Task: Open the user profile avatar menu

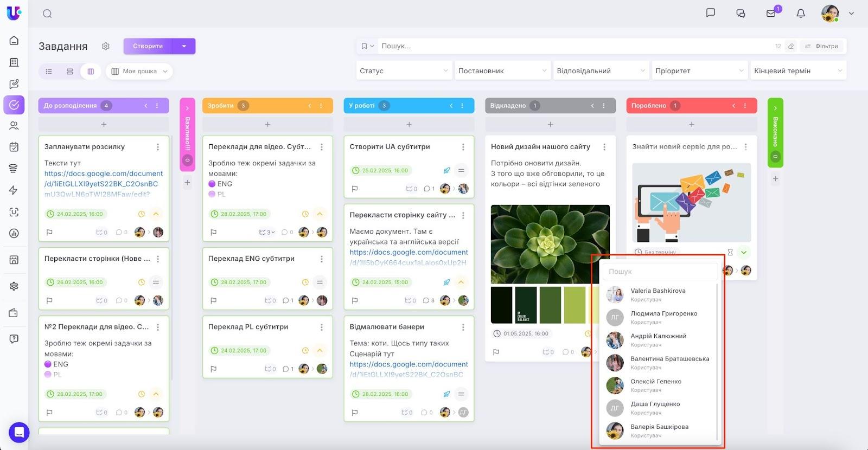Action: point(830,14)
